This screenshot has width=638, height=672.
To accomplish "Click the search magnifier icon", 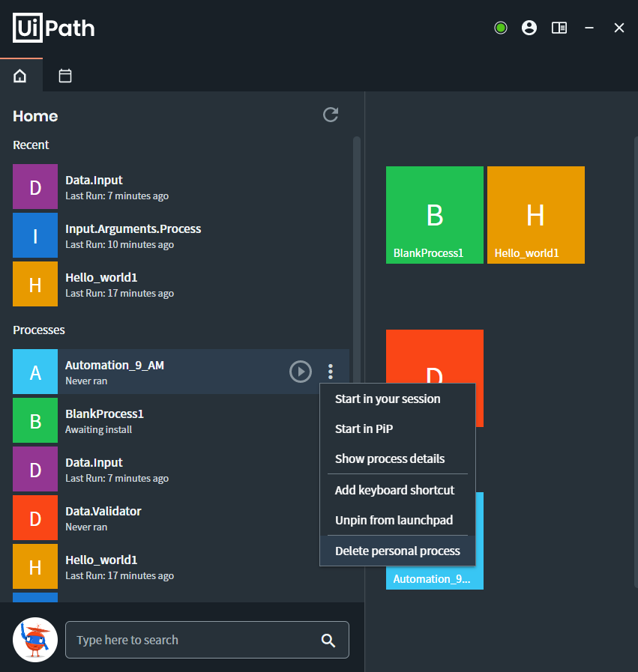I will pos(328,640).
